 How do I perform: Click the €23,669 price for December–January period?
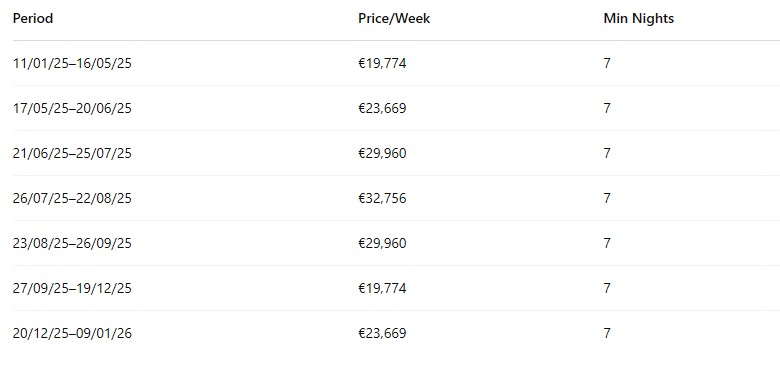pyautogui.click(x=382, y=333)
